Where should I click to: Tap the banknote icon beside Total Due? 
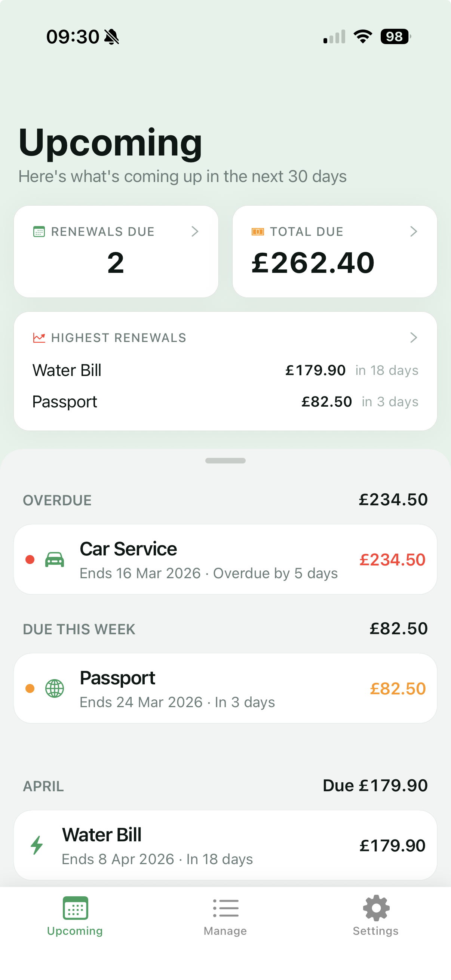[x=258, y=232]
